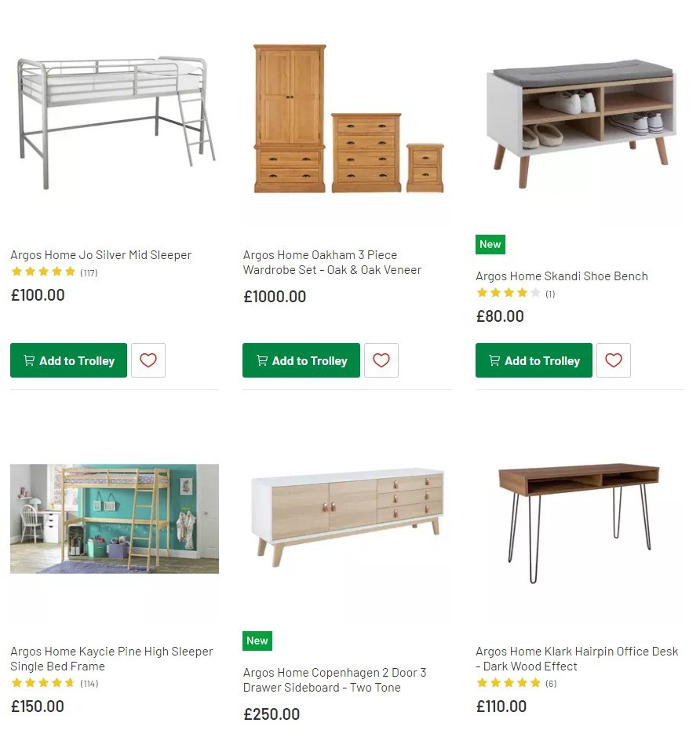This screenshot has width=700, height=734.
Task: Click the star rating under Kaycie Pine High Sleeper
Action: tap(43, 683)
